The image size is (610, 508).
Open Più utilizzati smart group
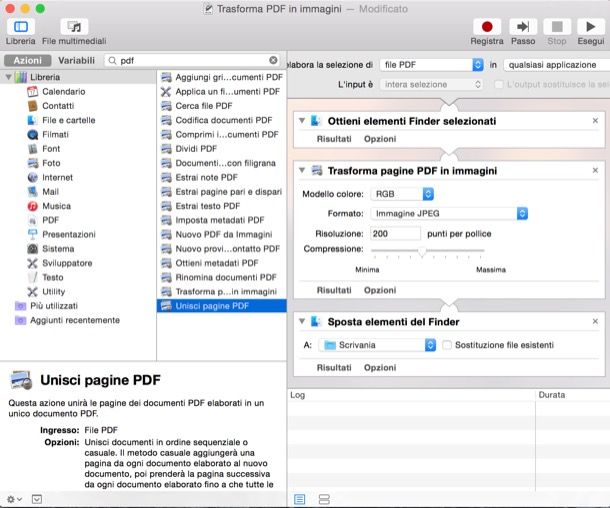click(54, 306)
